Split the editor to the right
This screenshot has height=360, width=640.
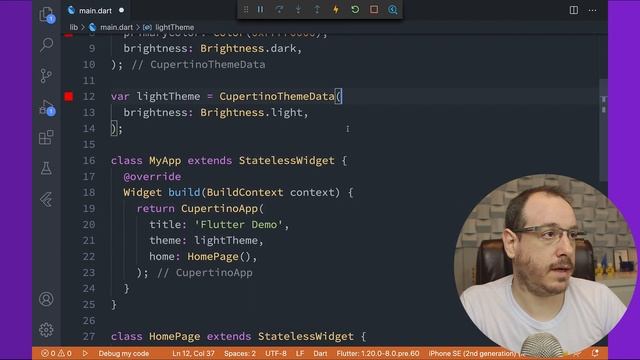click(x=574, y=10)
